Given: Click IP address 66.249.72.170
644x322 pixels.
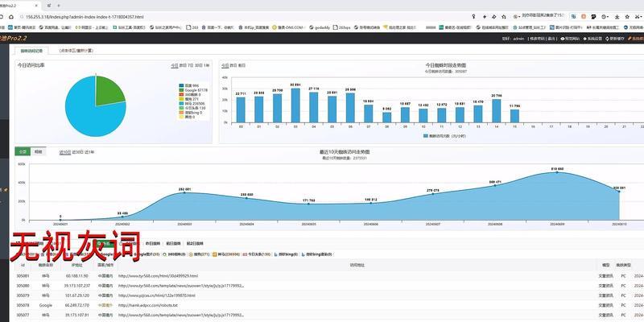Looking at the screenshot, I should tap(76, 306).
